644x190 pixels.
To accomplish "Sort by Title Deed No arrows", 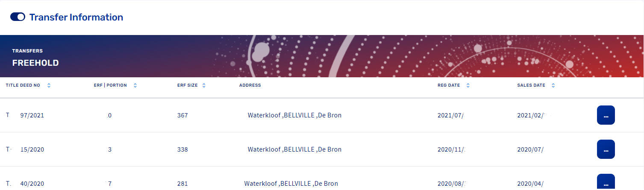I will 49,85.
